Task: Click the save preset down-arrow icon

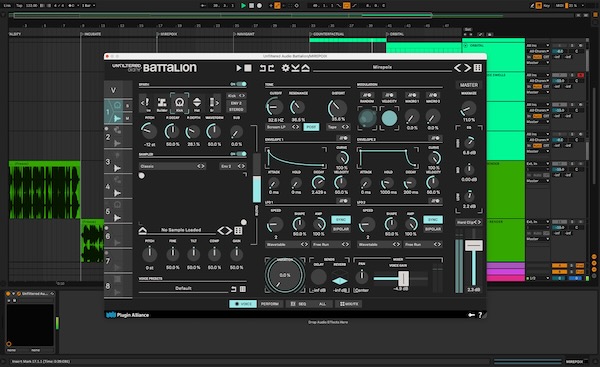Action: tap(295, 68)
